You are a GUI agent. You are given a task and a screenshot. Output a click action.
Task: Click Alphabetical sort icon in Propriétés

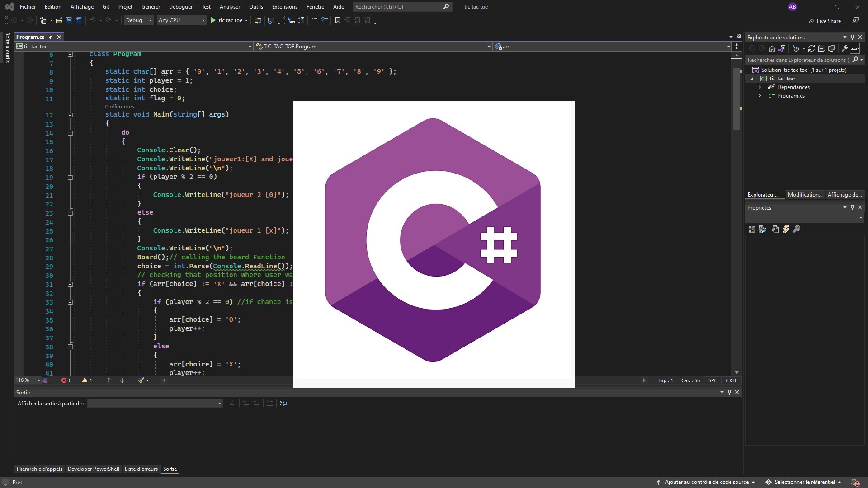pos(762,229)
